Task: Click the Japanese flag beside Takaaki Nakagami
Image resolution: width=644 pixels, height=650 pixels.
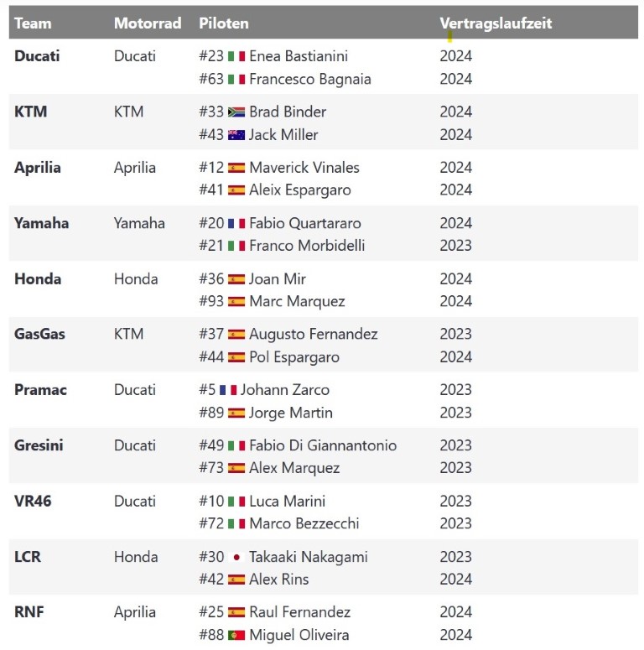Action: [x=236, y=557]
